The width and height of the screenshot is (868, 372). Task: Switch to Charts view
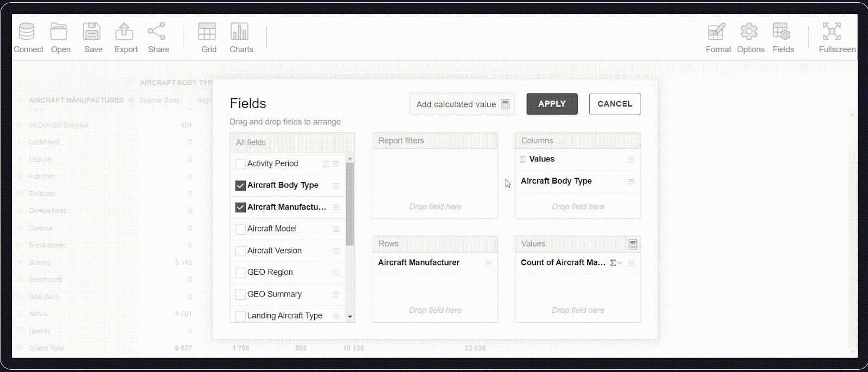241,38
